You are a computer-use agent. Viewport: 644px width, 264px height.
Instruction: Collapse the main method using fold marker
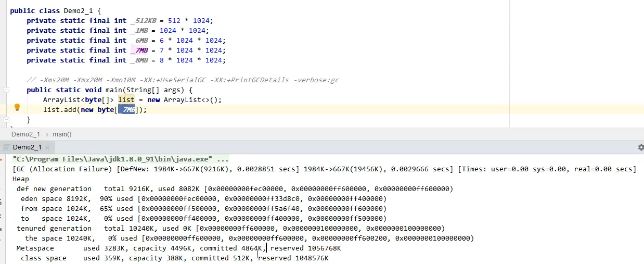pyautogui.click(x=6, y=90)
